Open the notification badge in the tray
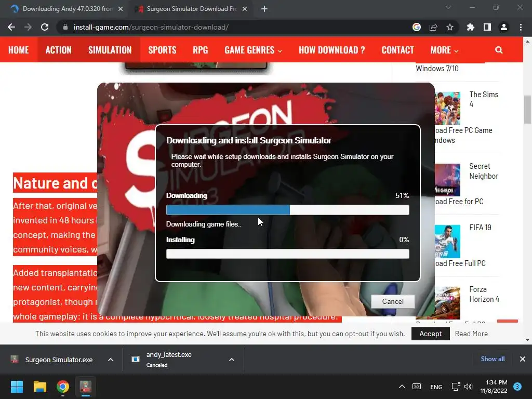The width and height of the screenshot is (532, 399). tap(517, 387)
